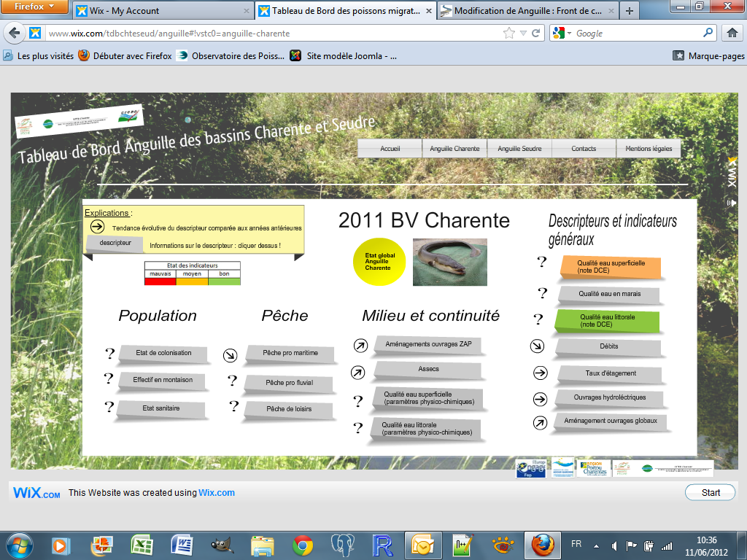Open Excel from the taskbar
The image size is (747, 560).
point(141,545)
